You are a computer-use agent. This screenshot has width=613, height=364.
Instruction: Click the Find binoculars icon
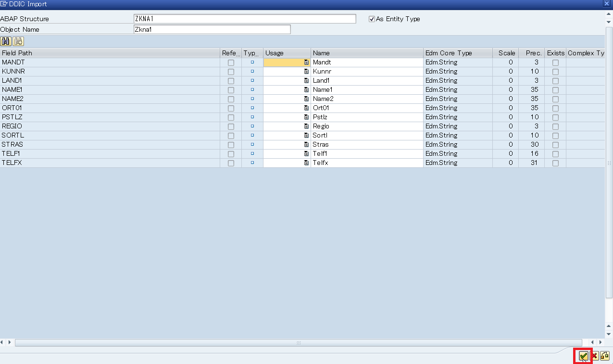tap(6, 41)
